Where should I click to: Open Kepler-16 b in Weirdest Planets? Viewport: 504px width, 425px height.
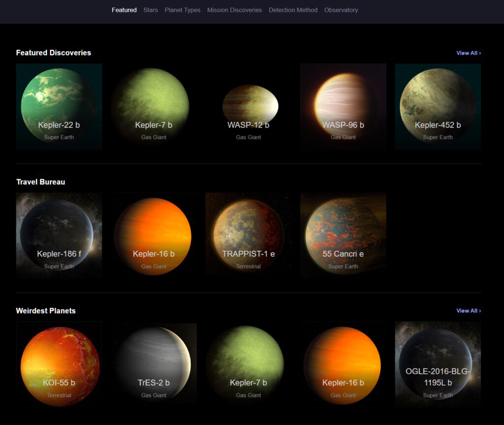(343, 364)
